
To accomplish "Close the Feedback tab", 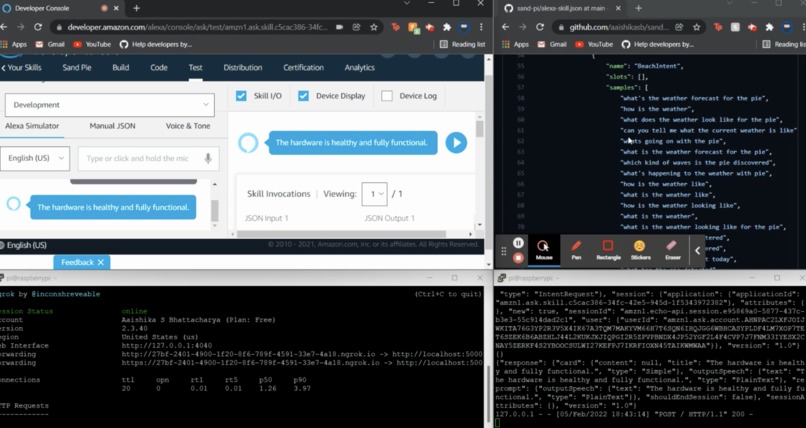I will click(101, 262).
